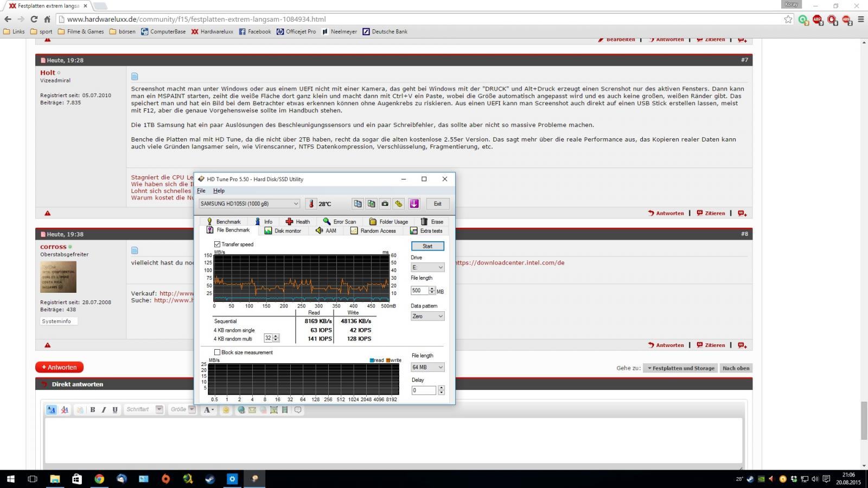Image resolution: width=868 pixels, height=488 pixels.
Task: Open the Größe font size dropdown
Action: [x=182, y=410]
